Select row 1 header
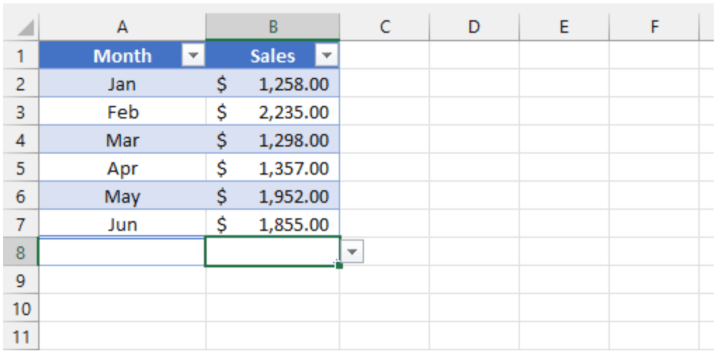Image resolution: width=720 pixels, height=360 pixels. (x=20, y=56)
